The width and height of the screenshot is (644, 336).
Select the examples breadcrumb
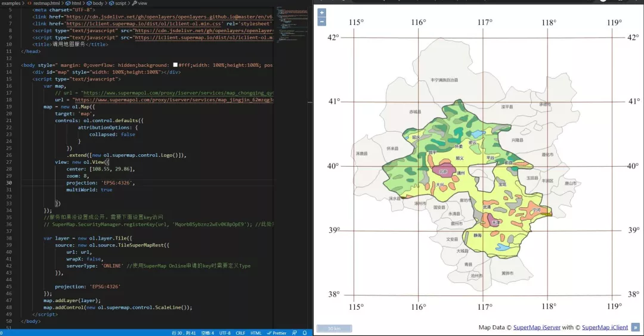11,3
